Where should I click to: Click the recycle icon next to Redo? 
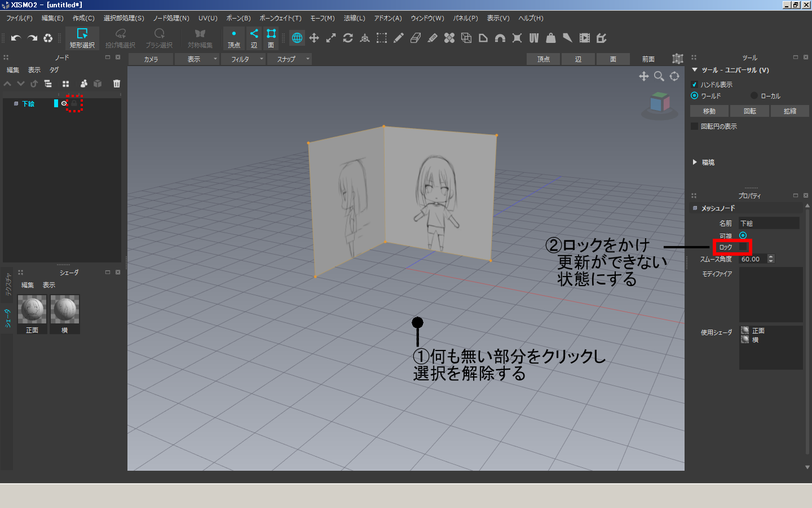48,38
